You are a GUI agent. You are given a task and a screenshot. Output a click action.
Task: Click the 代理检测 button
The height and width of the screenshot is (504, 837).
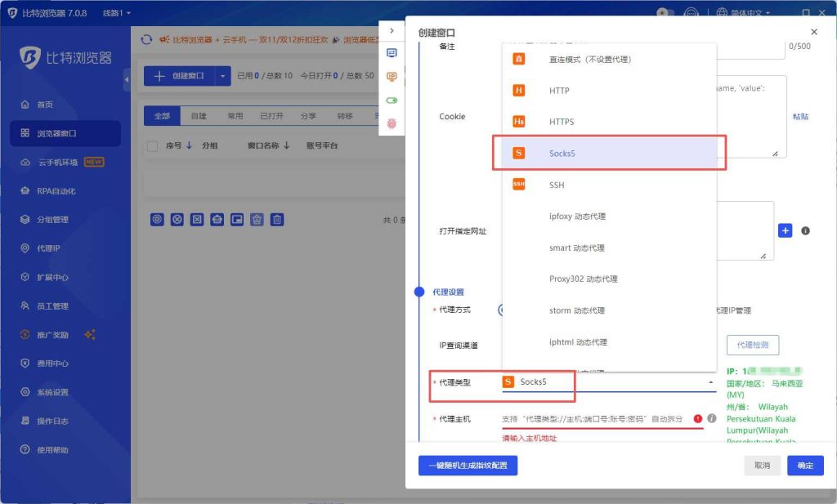pyautogui.click(x=752, y=345)
